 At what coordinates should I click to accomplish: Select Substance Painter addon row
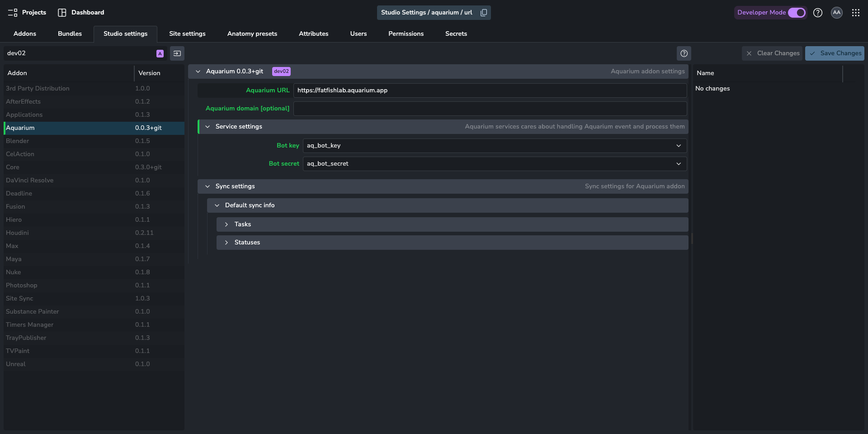(94, 312)
